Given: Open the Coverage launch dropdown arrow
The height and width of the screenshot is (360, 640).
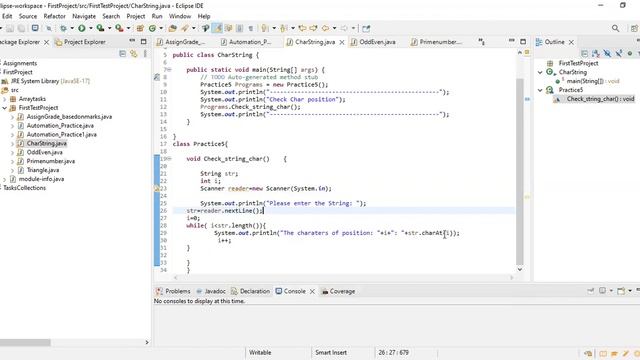Looking at the screenshot, I should 109,28.
